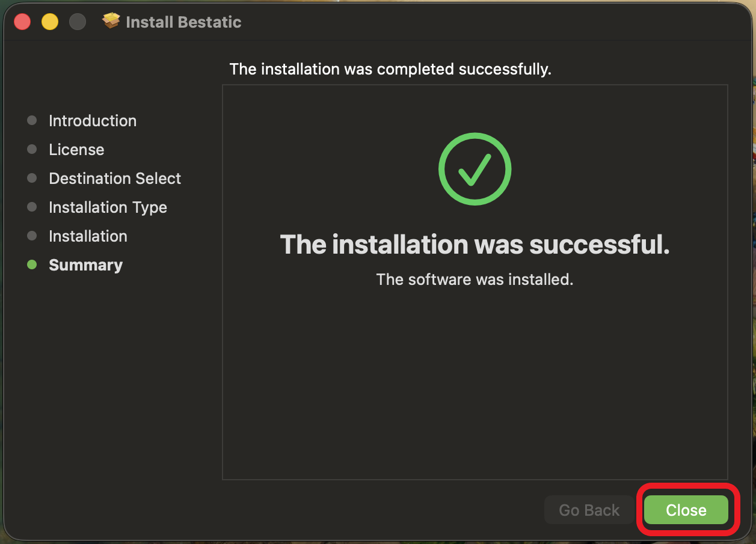Select the License sidebar entry
The height and width of the screenshot is (544, 756).
76,149
